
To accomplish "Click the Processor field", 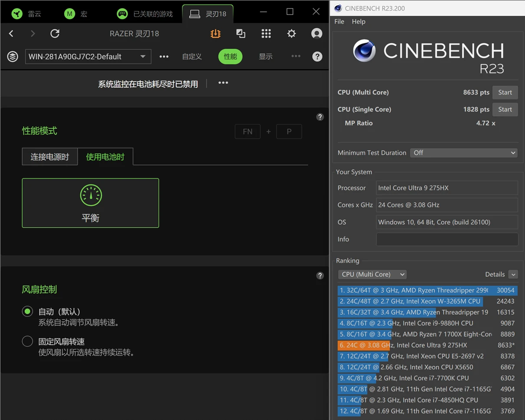I will click(447, 188).
